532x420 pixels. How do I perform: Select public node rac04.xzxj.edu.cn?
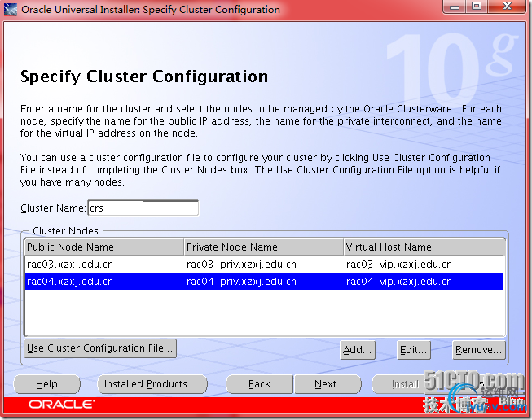click(104, 282)
